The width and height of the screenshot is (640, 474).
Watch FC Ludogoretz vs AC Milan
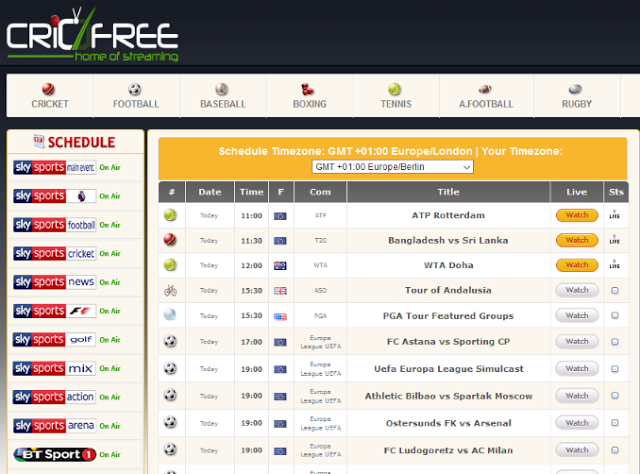[577, 450]
